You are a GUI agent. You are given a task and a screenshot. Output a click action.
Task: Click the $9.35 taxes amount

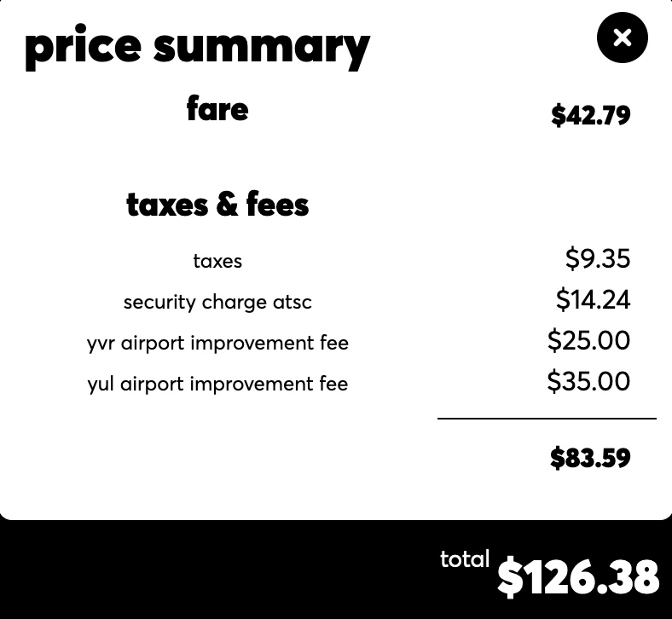[x=598, y=258]
